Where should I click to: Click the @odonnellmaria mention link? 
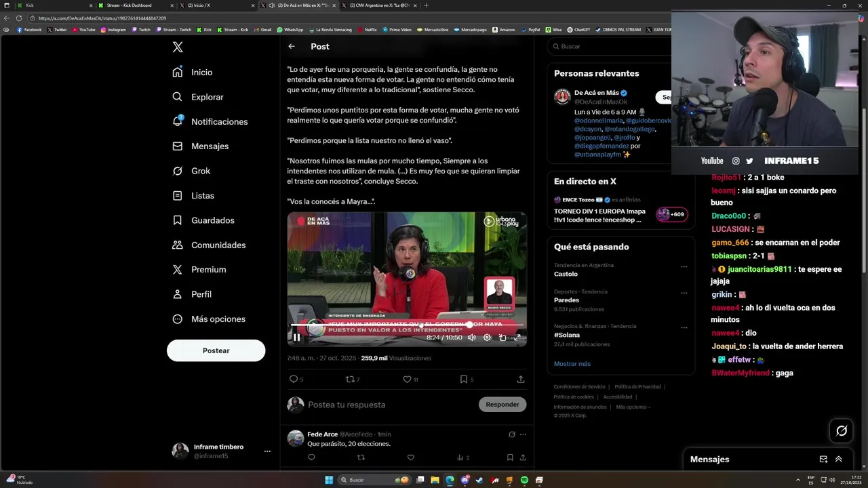[599, 121]
